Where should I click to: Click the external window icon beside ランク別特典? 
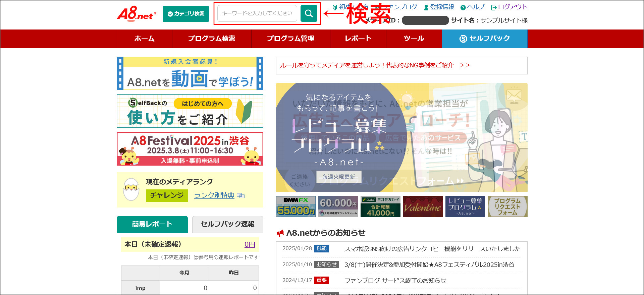(x=240, y=195)
